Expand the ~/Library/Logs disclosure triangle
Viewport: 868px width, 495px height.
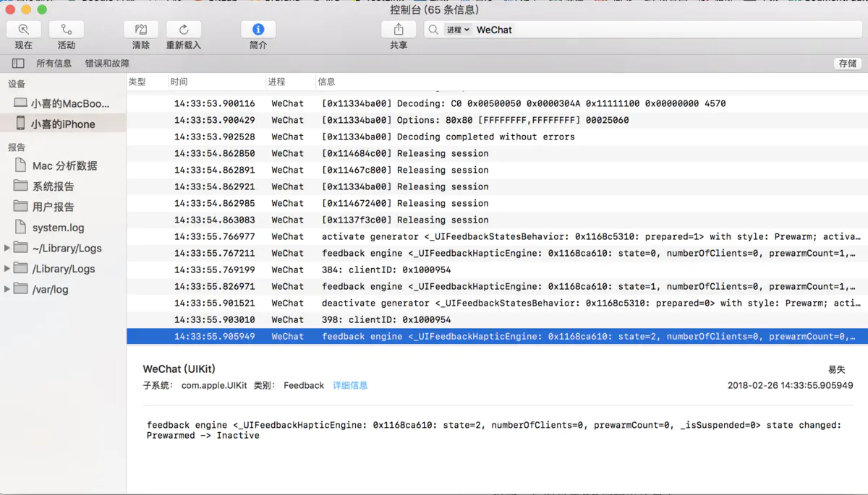7,248
